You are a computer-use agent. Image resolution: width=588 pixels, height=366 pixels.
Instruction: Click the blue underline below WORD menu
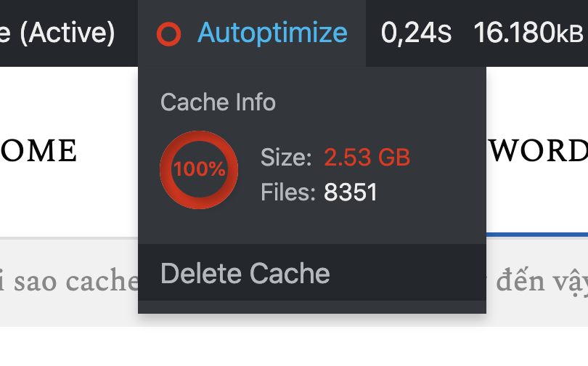[x=537, y=235]
